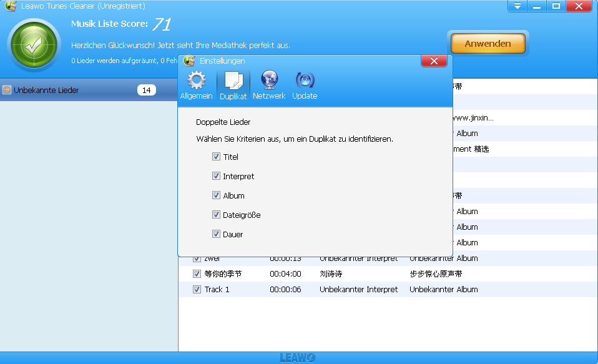Screen dimensions: 598x364
Task: Select the Duplikat settings tab
Action: tap(233, 86)
